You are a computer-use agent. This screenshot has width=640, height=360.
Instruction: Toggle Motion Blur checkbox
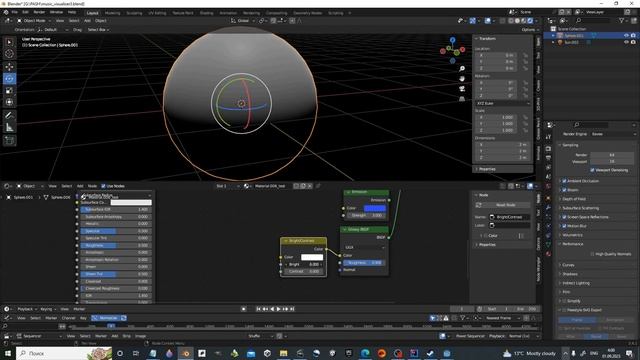564,226
